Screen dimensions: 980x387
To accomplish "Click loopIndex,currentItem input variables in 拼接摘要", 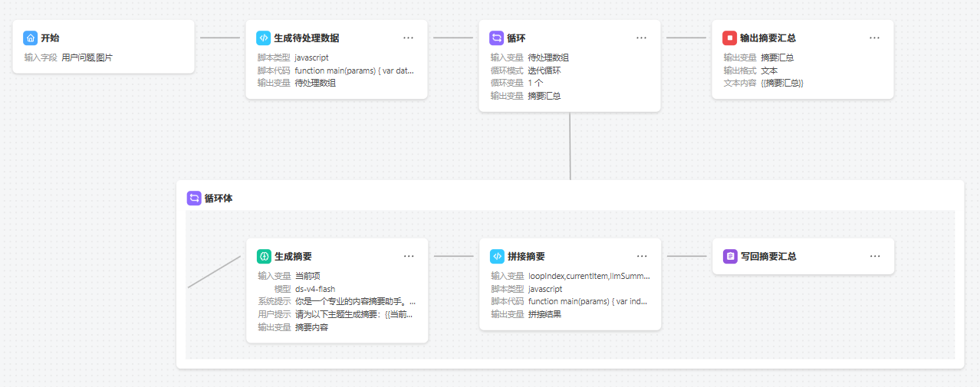I will (589, 276).
